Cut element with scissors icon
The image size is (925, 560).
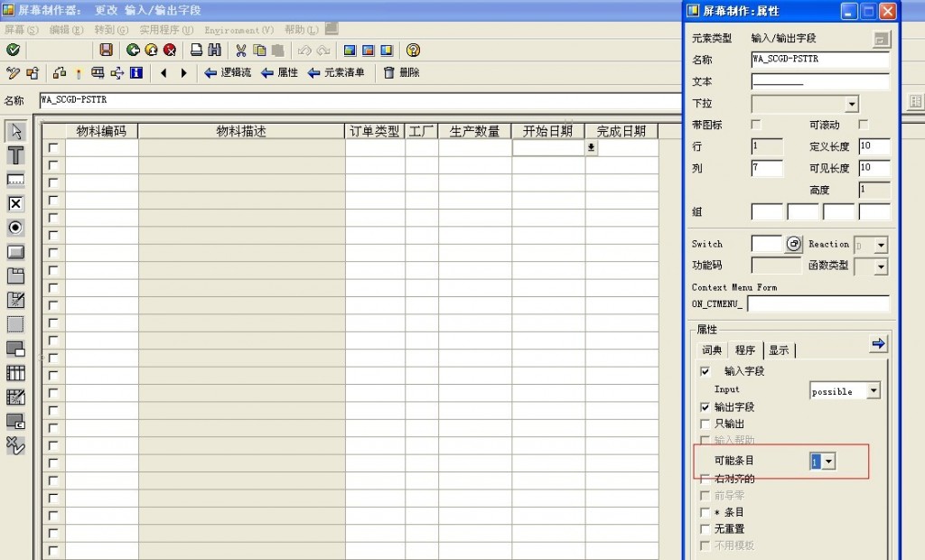coord(240,51)
